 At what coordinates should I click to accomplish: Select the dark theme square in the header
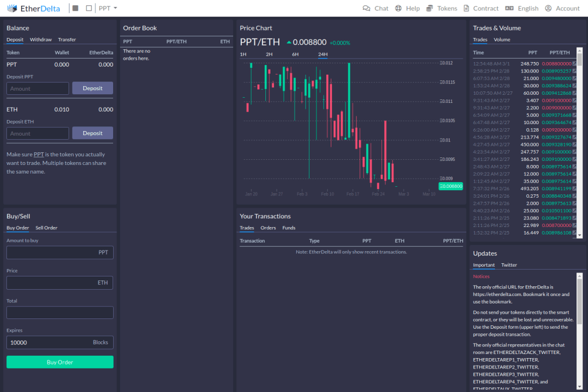(76, 8)
